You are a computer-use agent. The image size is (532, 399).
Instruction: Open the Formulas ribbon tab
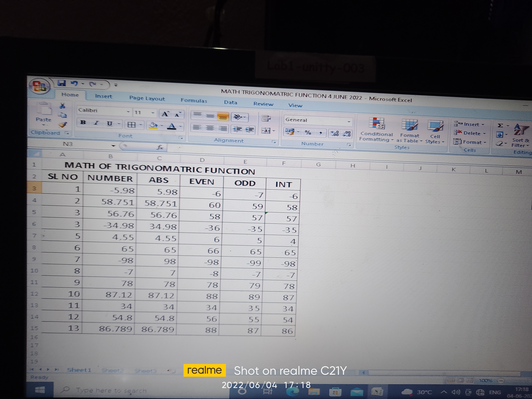tap(194, 101)
